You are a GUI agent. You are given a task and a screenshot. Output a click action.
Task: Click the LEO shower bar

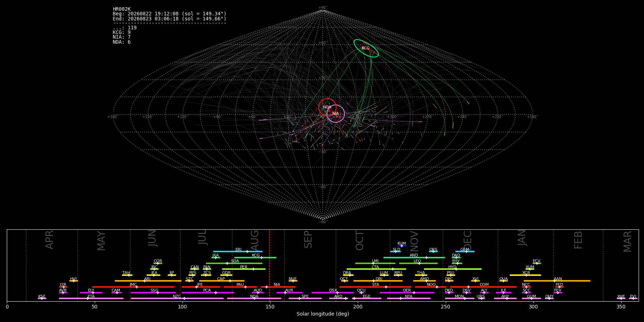418,263
